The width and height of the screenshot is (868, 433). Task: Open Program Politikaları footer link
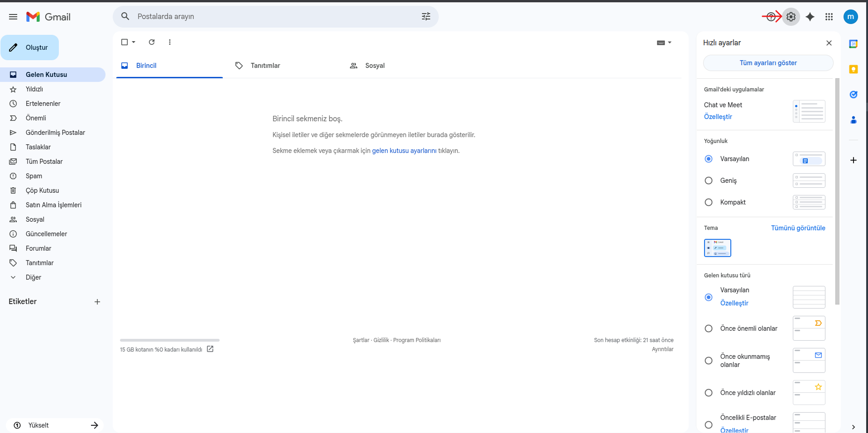pos(417,340)
